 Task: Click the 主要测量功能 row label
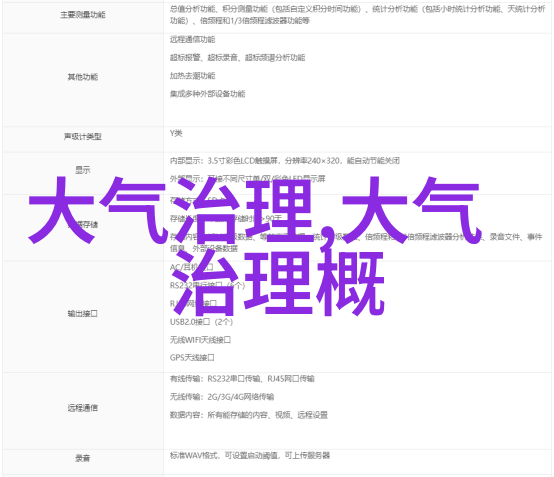click(83, 15)
